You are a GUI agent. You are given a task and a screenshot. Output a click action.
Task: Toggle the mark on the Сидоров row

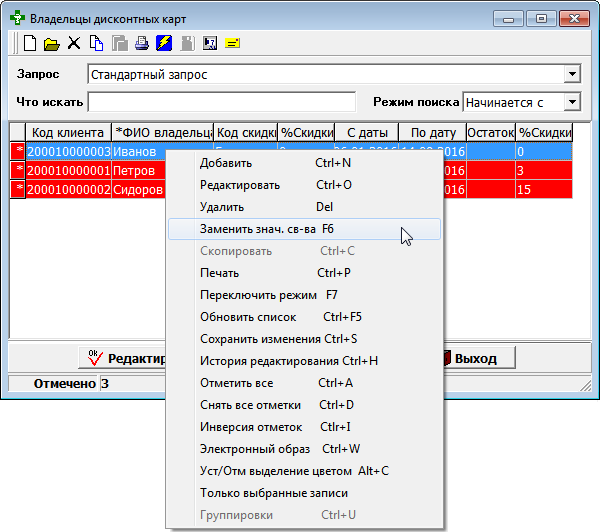[17, 190]
